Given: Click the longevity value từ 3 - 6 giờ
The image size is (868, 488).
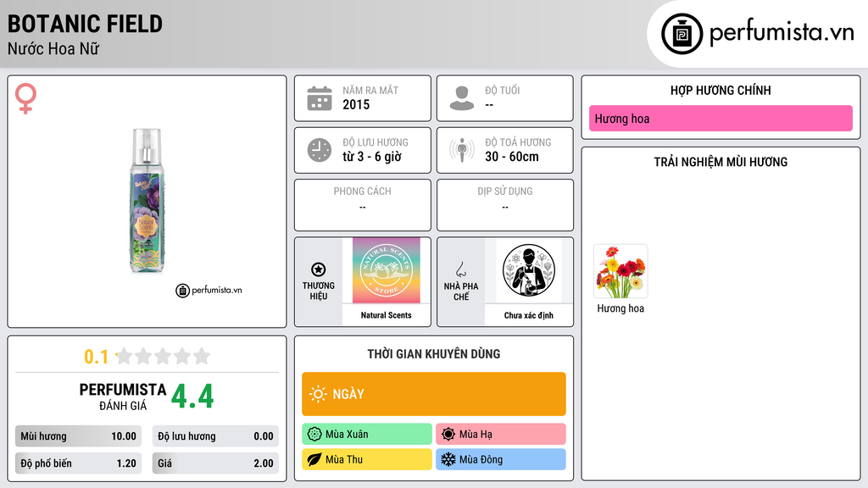Looking at the screenshot, I should 372,157.
